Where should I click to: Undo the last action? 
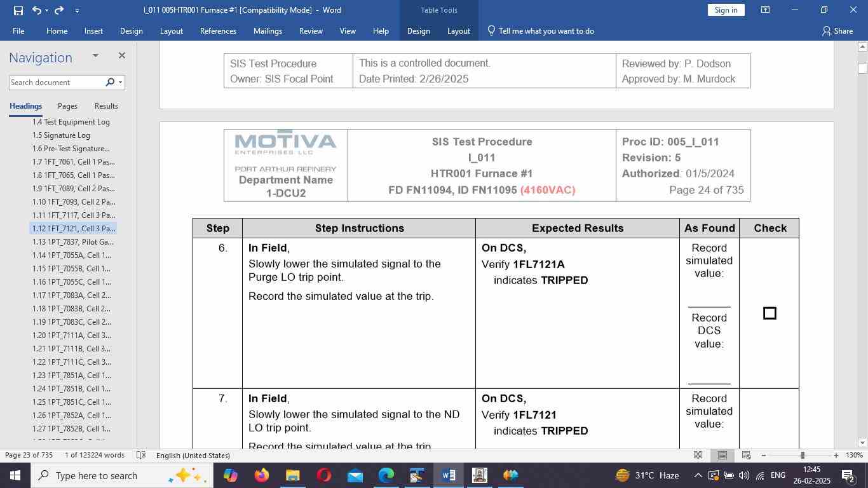(37, 10)
